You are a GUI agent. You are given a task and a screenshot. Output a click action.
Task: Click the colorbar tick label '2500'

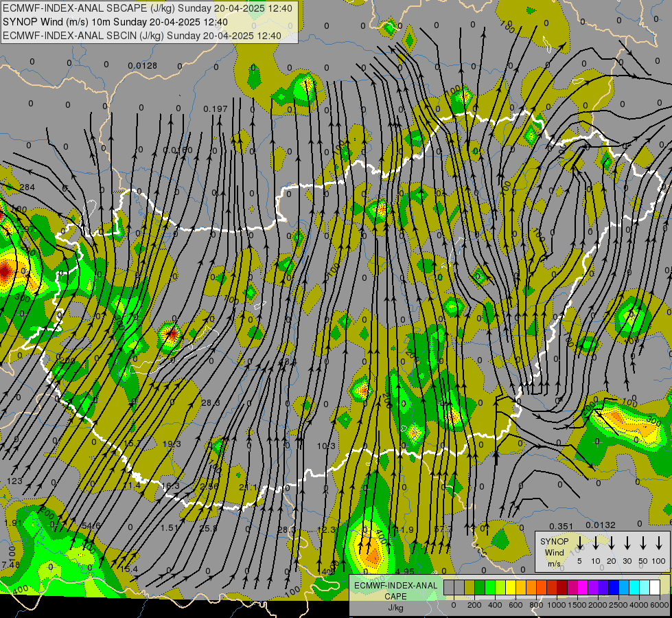[618, 605]
